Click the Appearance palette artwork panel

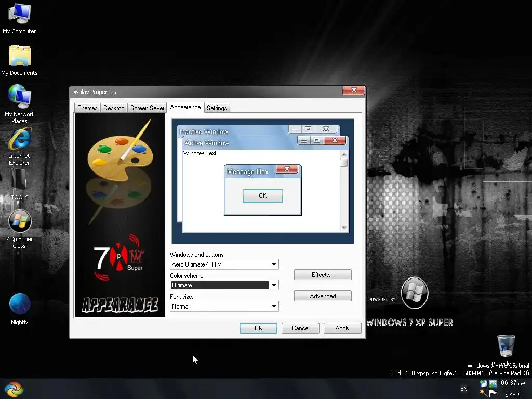click(x=120, y=215)
